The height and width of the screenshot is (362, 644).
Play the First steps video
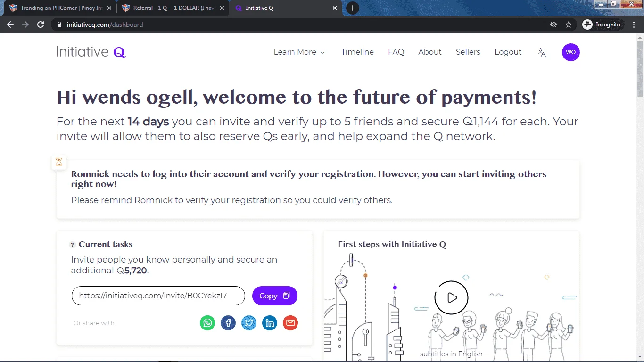(x=451, y=297)
